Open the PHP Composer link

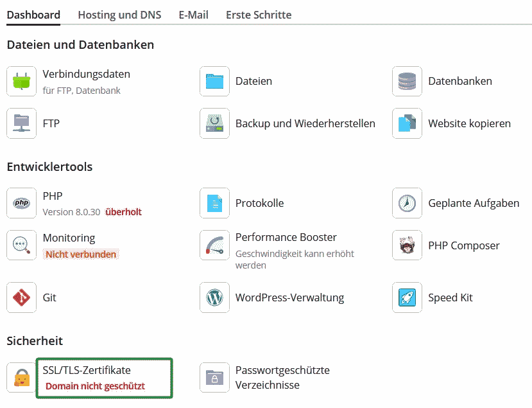(463, 245)
